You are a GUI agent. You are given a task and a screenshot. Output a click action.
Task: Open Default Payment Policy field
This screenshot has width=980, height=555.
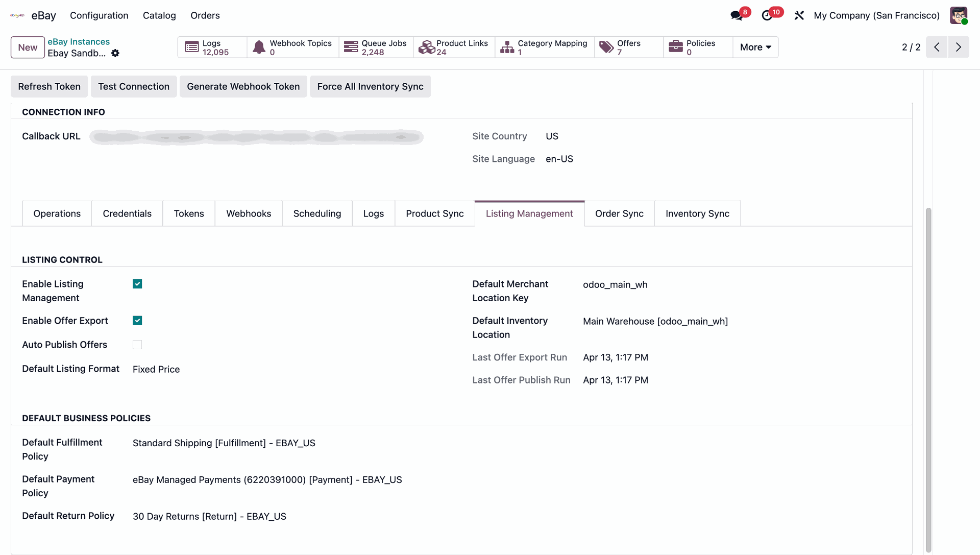coord(267,480)
